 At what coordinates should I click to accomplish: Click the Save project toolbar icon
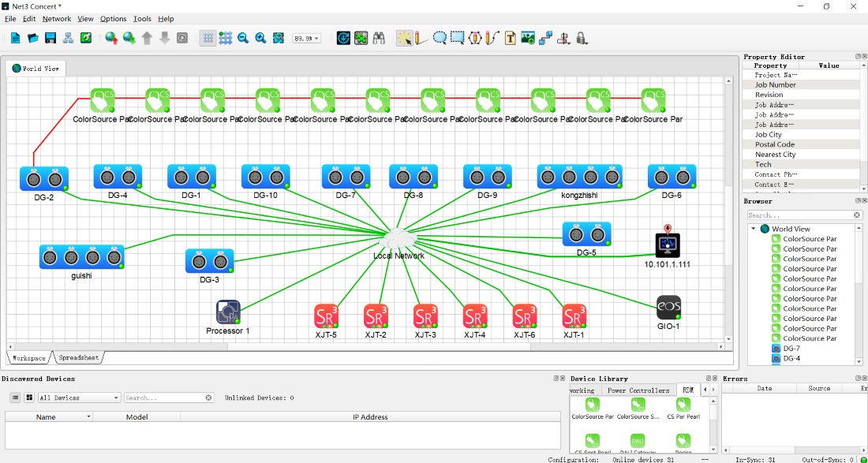pos(51,38)
